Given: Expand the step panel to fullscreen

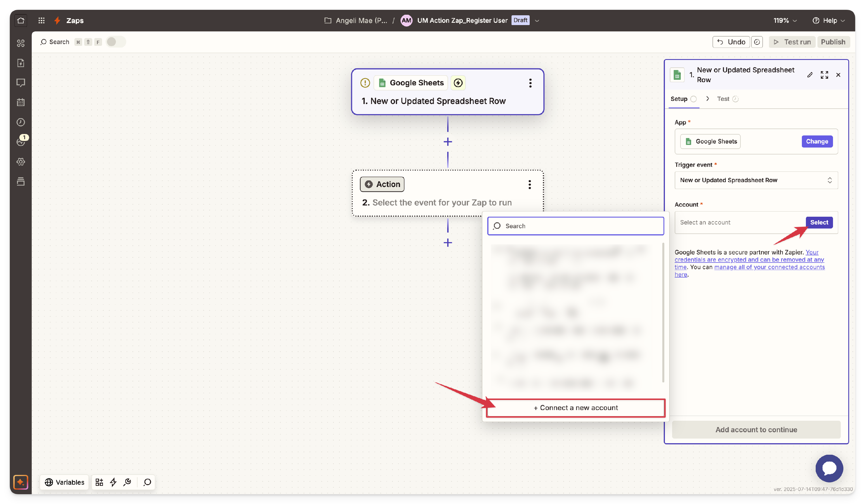Looking at the screenshot, I should (824, 75).
